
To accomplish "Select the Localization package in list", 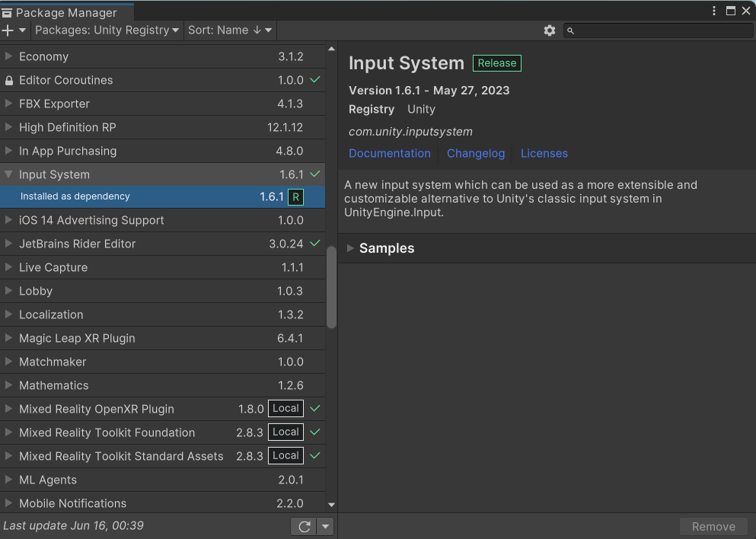I will 51,314.
